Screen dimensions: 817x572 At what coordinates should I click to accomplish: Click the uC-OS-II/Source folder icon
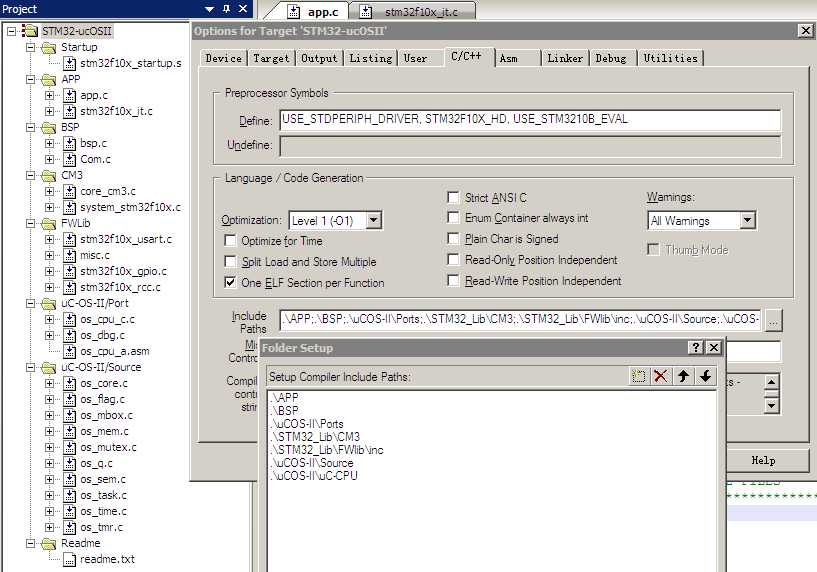coord(48,367)
